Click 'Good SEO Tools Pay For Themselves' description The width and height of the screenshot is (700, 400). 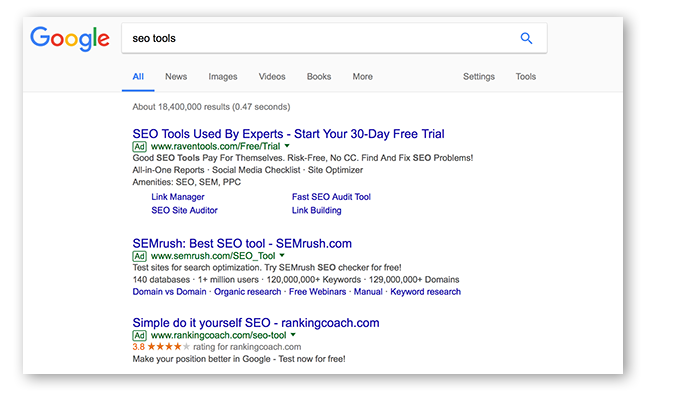click(x=303, y=158)
